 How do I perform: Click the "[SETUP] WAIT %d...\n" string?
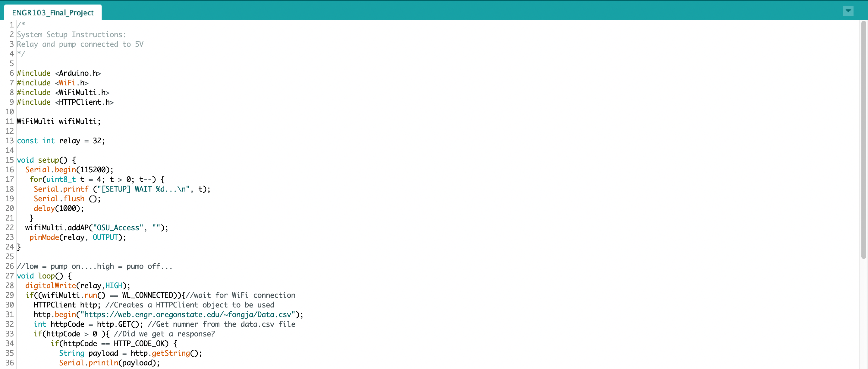pyautogui.click(x=143, y=189)
